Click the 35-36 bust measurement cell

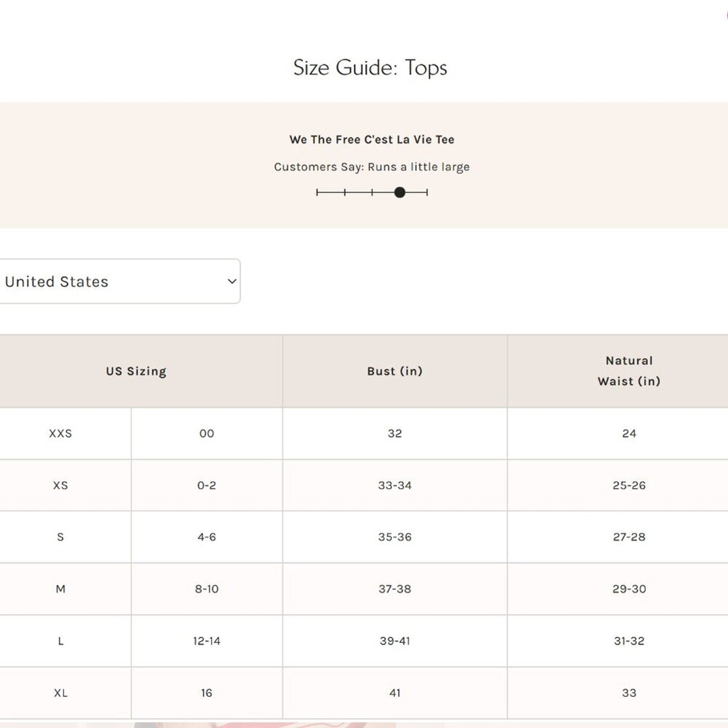click(x=394, y=537)
